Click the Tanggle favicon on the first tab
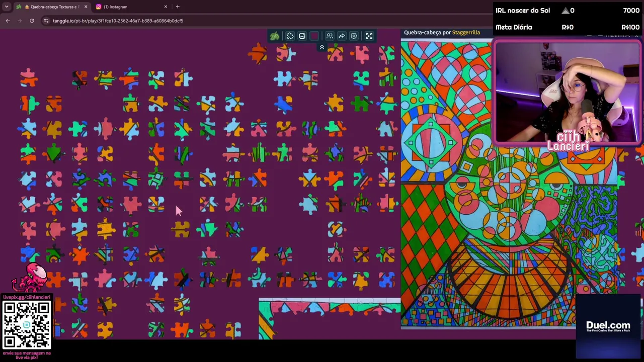 (19, 7)
